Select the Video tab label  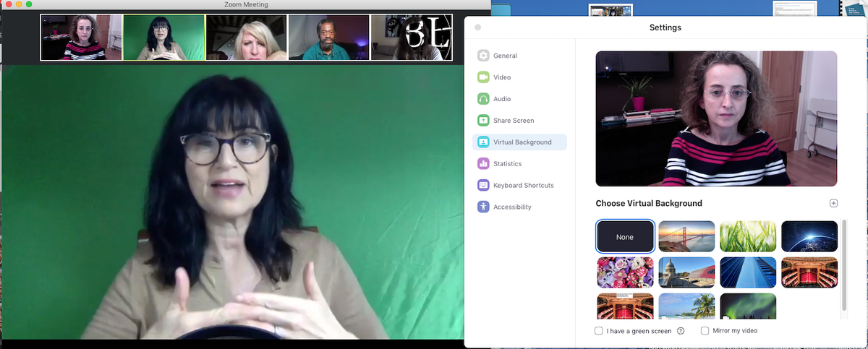pos(502,77)
